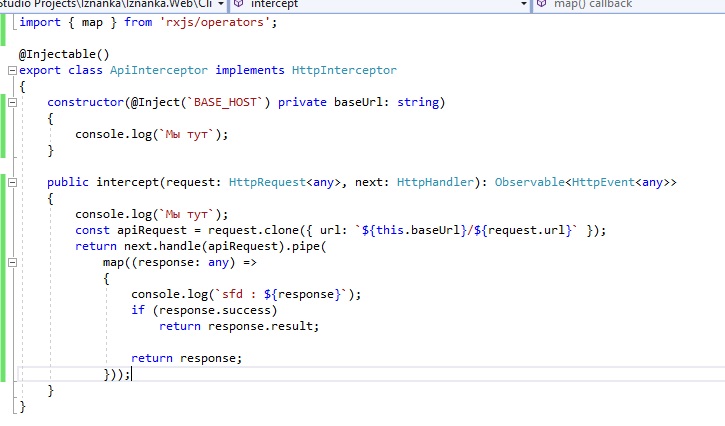Click the HttpEvent type
Image resolution: width=725 pixels, height=426 pixels.
[x=603, y=182]
